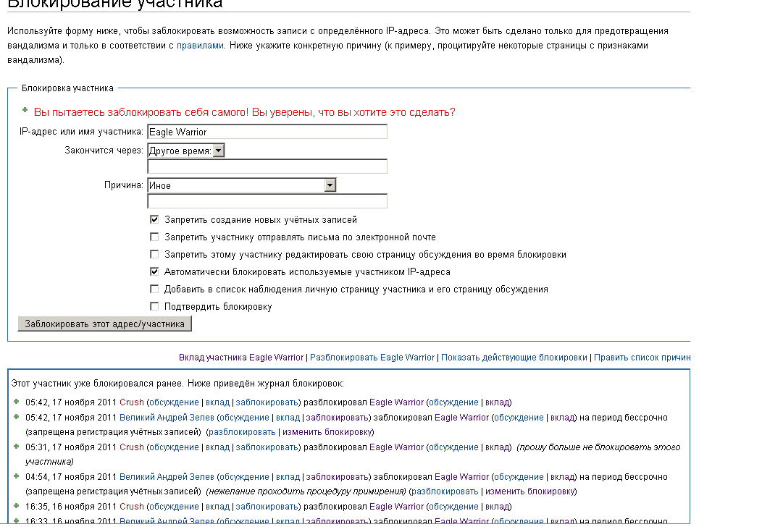The width and height of the screenshot is (783, 532).
Task: Open user «Crush» in the 16:35 log entry
Action: [x=131, y=506]
